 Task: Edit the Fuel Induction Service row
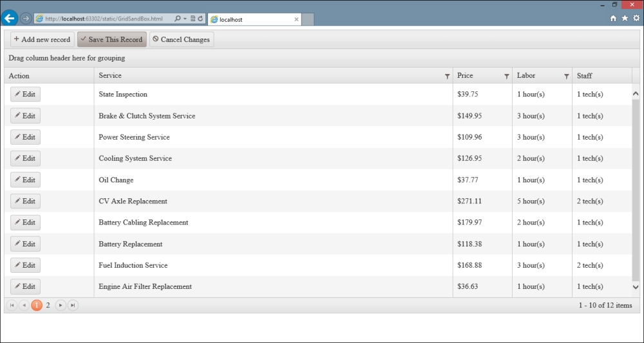coord(26,265)
